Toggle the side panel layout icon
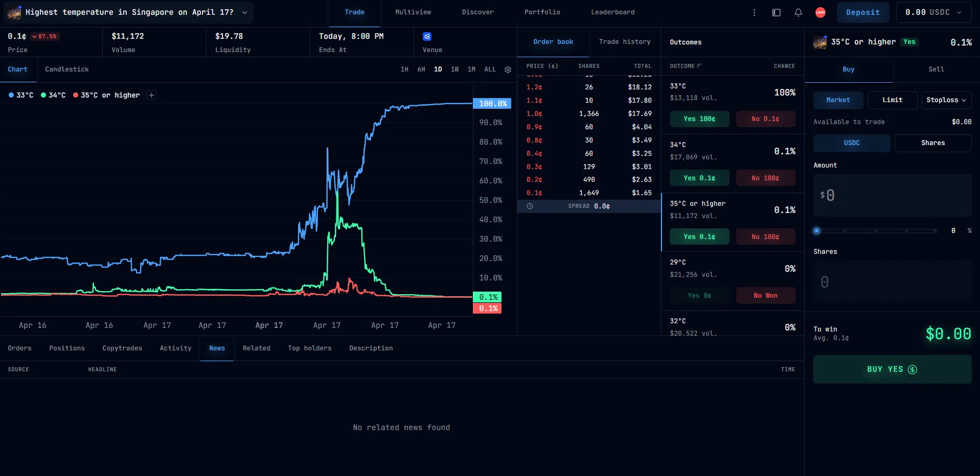The image size is (980, 476). click(x=776, y=12)
